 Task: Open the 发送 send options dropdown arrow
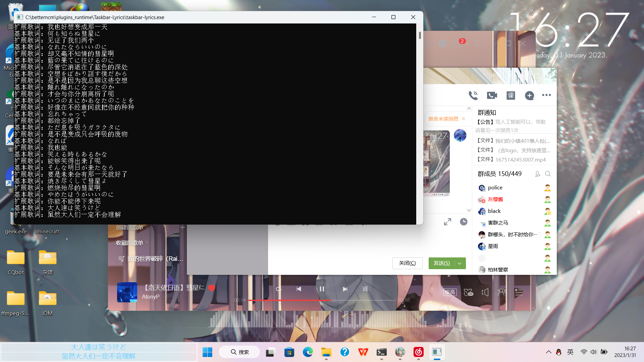click(x=460, y=263)
